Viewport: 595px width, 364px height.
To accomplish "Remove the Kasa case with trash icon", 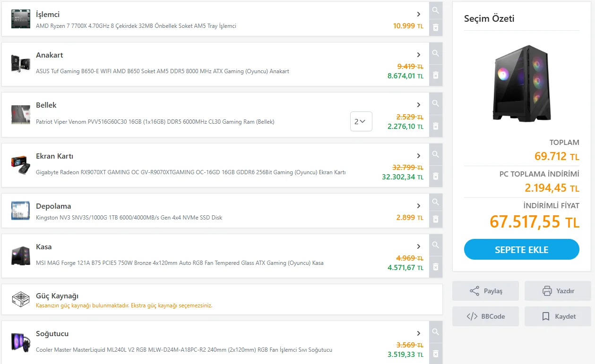I will tap(436, 267).
